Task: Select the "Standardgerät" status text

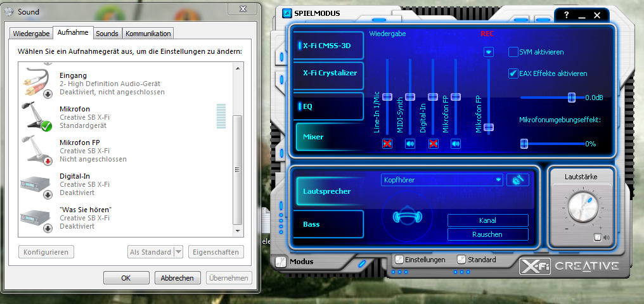Action: pos(83,125)
